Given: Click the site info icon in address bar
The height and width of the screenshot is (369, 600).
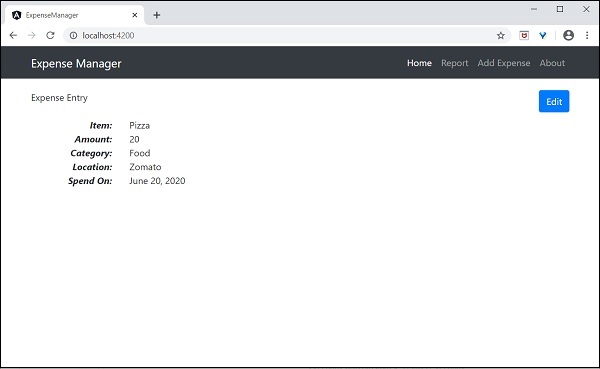Looking at the screenshot, I should (73, 36).
